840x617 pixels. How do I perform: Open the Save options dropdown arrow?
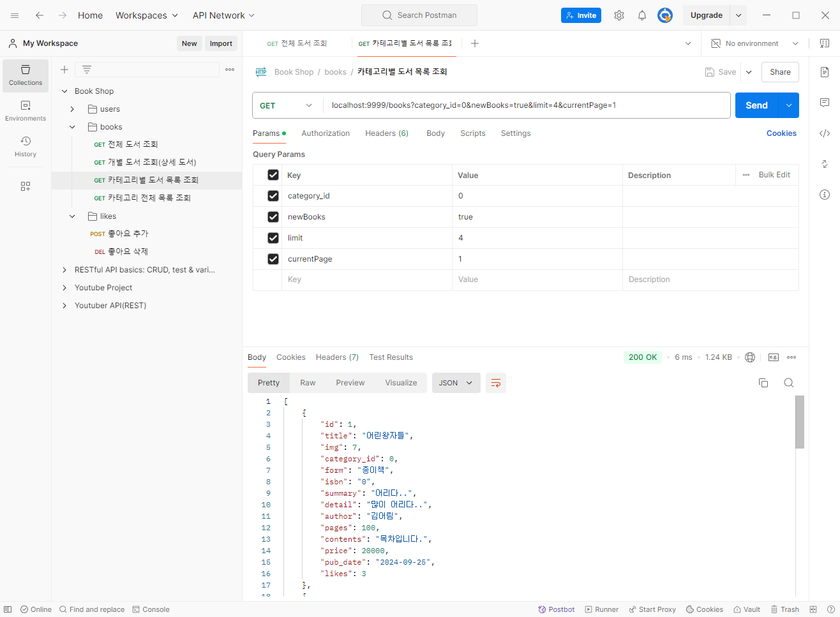pyautogui.click(x=749, y=72)
